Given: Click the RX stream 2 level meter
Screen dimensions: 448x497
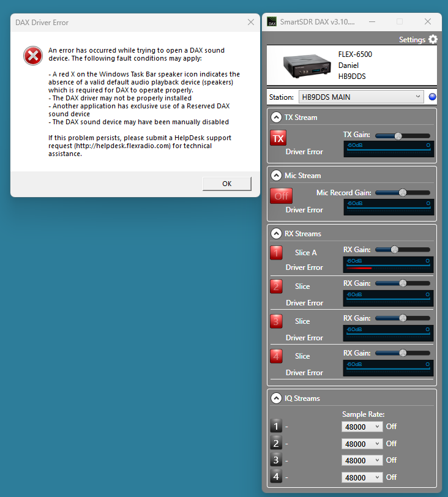Looking at the screenshot, I should click(x=388, y=299).
